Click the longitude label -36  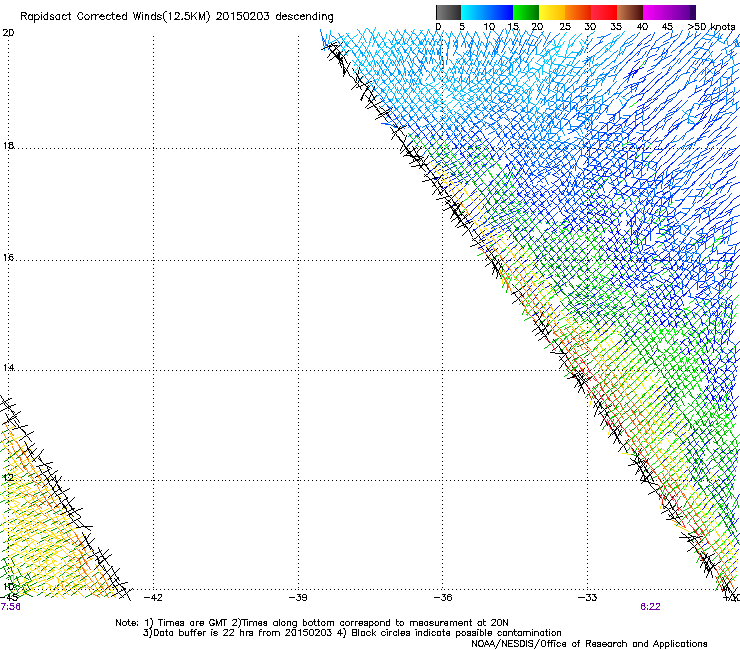pos(442,598)
